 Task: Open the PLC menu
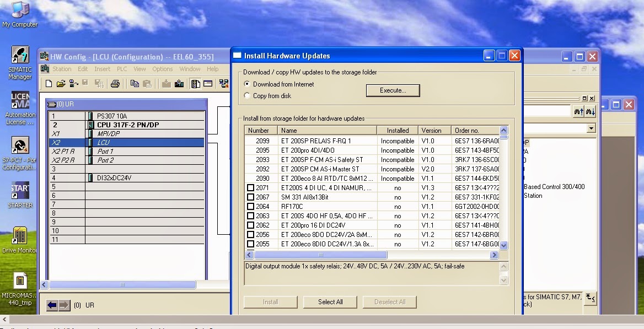coord(121,69)
